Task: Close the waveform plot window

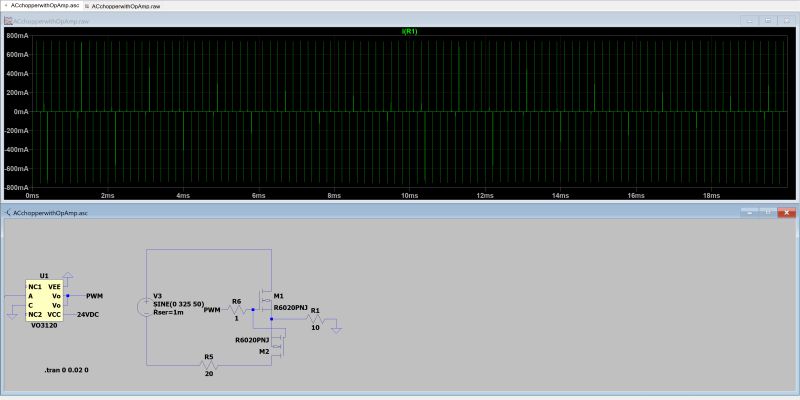Action: pos(786,21)
